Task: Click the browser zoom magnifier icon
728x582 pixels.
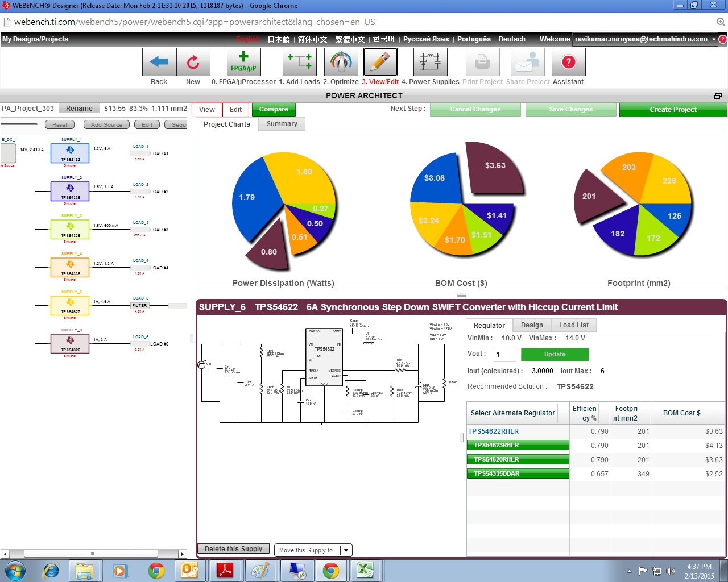Action: (721, 22)
